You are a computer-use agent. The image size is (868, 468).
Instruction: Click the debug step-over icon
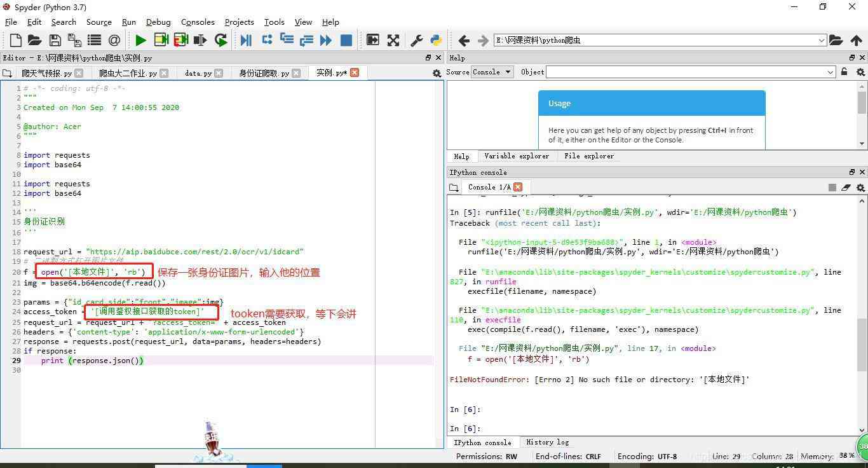click(267, 40)
